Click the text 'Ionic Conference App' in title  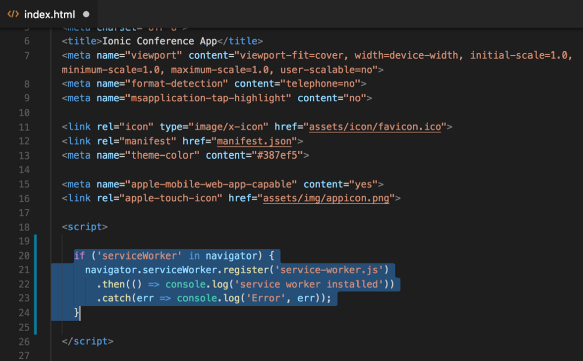[160, 41]
